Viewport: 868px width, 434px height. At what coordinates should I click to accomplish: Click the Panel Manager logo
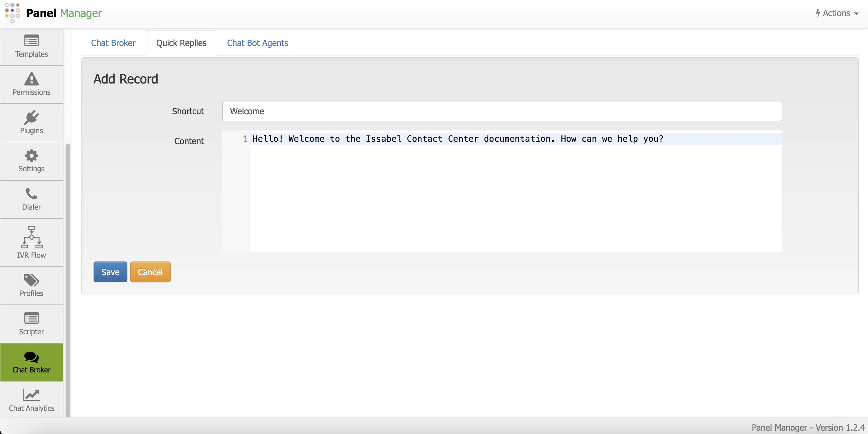(12, 13)
